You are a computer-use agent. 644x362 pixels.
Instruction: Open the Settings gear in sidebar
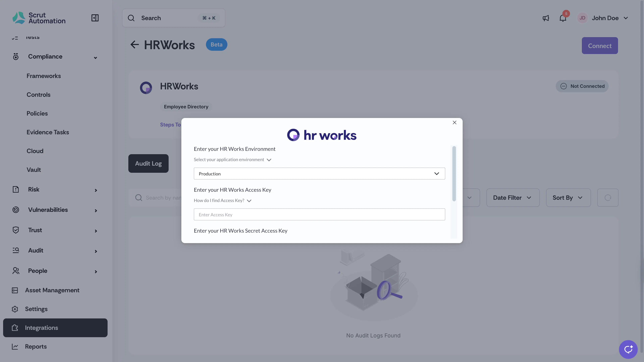coord(15,309)
